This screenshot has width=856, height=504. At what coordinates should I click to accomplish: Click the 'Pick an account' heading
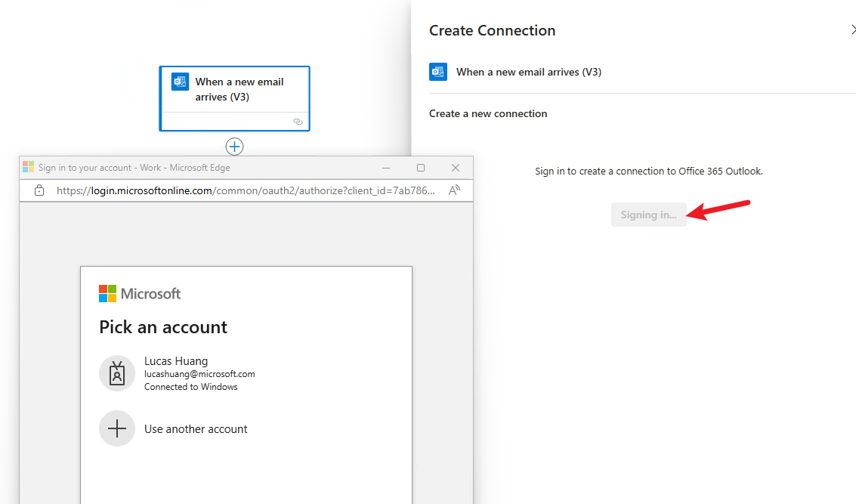click(163, 327)
